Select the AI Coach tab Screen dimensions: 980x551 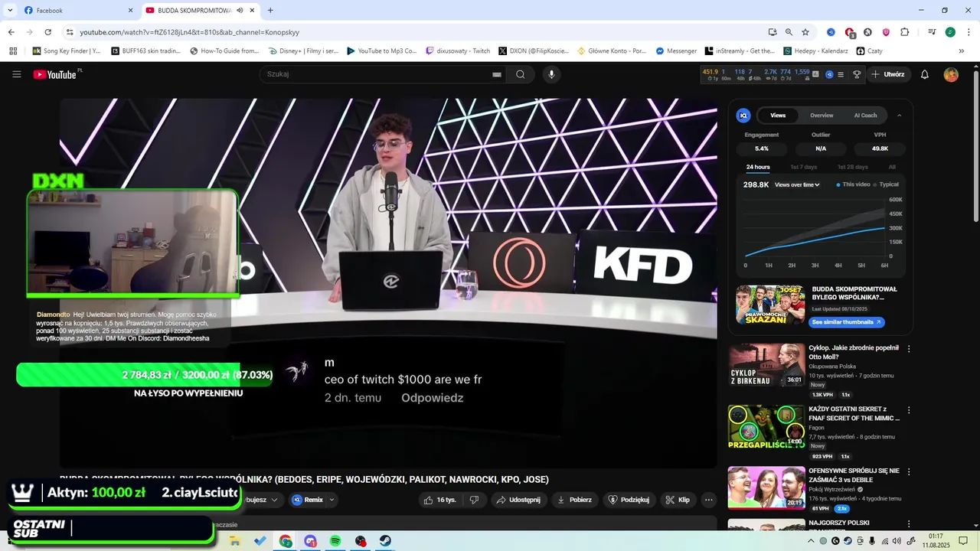[865, 116]
